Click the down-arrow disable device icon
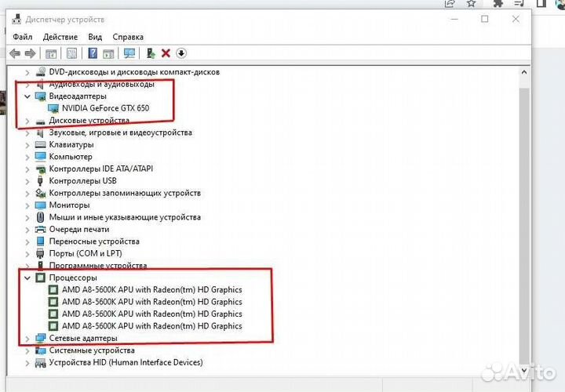The width and height of the screenshot is (565, 392). click(181, 53)
